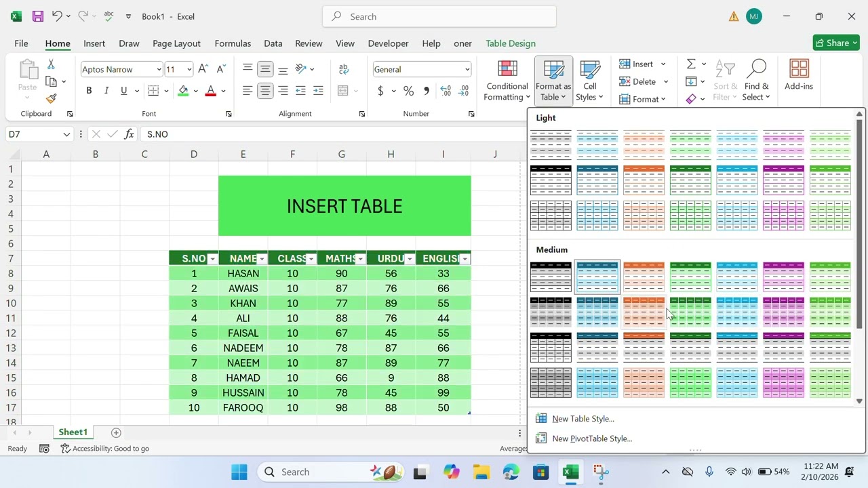
Task: Open the NAME column filter dropdown
Action: pyautogui.click(x=262, y=259)
